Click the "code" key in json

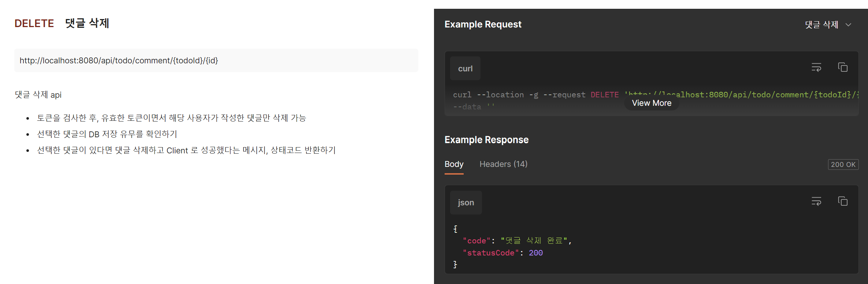coord(476,240)
